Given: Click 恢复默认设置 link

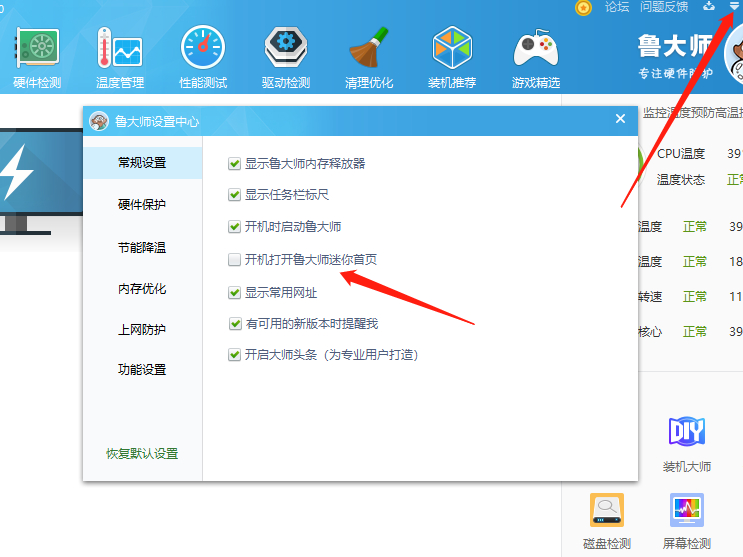Looking at the screenshot, I should (142, 454).
